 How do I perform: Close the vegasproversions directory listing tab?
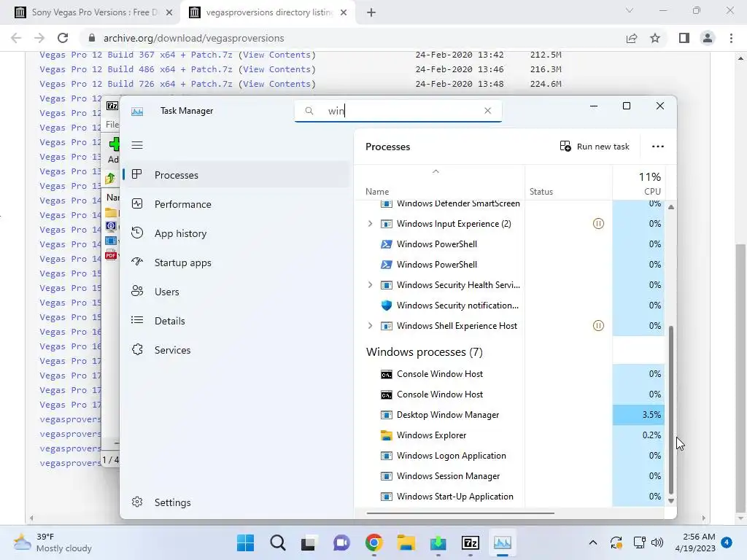pyautogui.click(x=344, y=12)
